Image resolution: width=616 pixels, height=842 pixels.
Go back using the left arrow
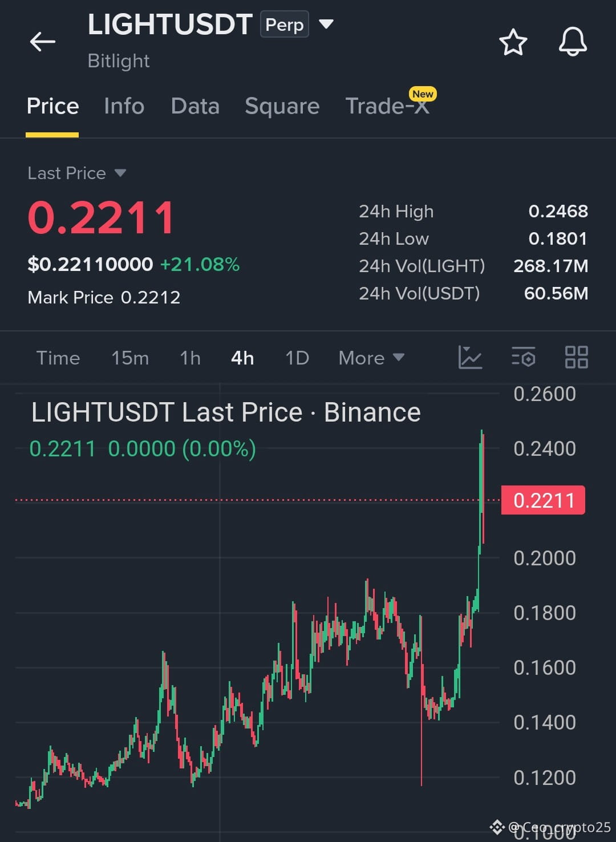42,42
